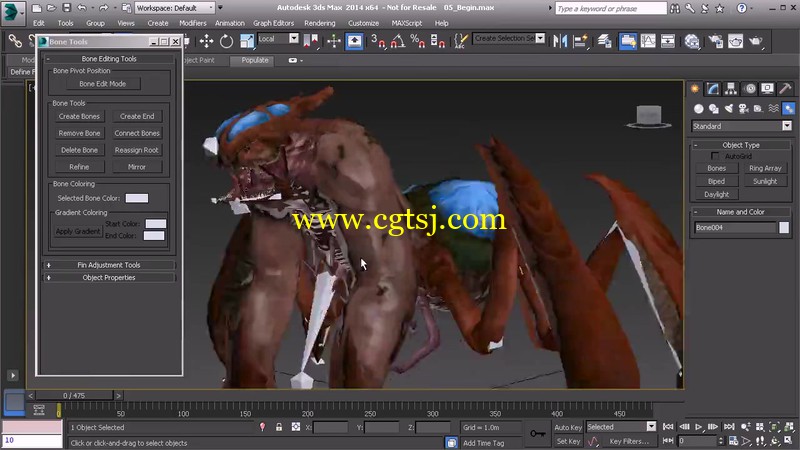Select the Geometry category icon
Image resolution: width=800 pixels, height=450 pixels.
698,108
